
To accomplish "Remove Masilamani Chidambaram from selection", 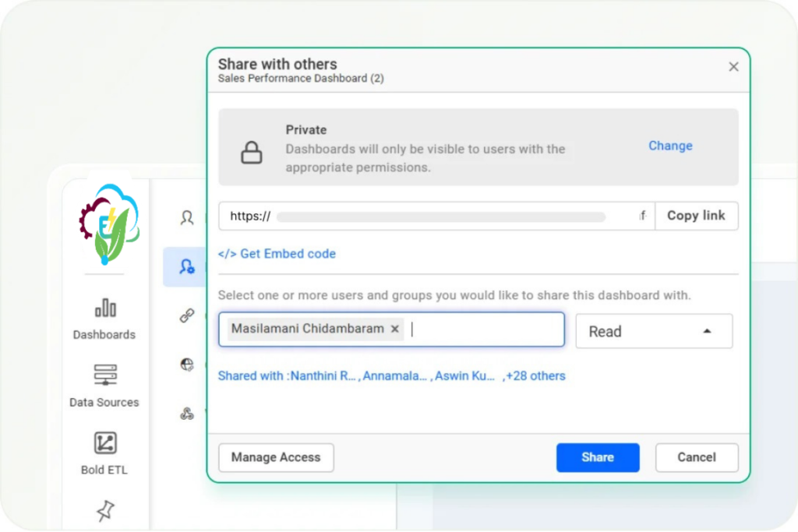I will [395, 329].
